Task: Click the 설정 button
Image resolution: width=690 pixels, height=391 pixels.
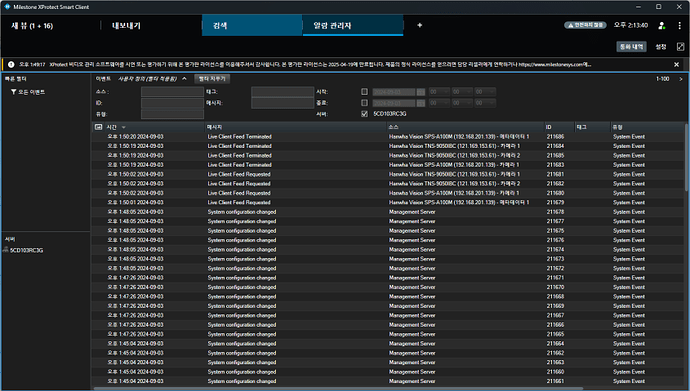Action: coord(661,47)
